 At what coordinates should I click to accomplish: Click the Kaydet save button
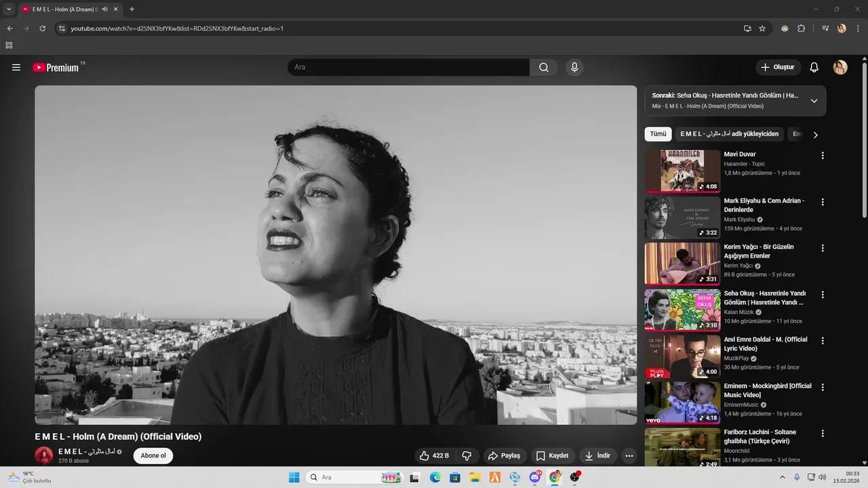(552, 456)
